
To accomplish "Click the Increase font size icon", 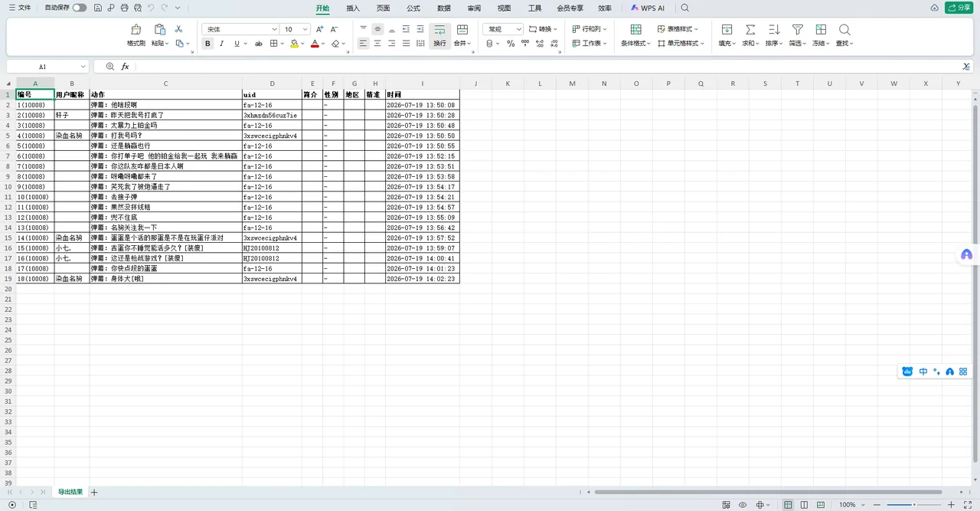I will point(320,29).
